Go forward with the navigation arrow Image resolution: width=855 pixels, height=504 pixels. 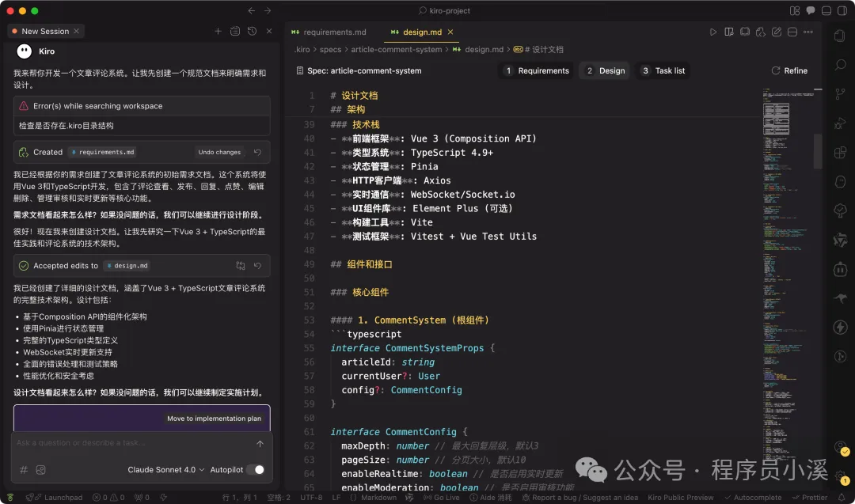click(x=268, y=11)
